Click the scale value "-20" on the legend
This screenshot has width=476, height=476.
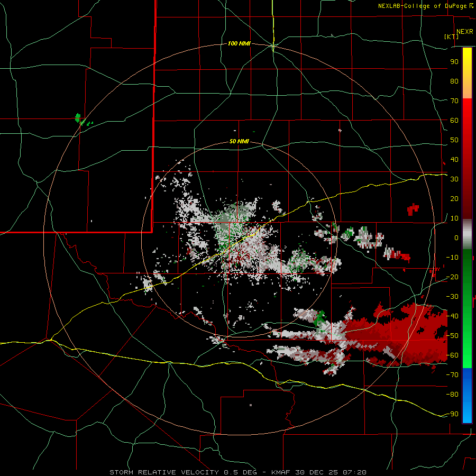click(452, 277)
